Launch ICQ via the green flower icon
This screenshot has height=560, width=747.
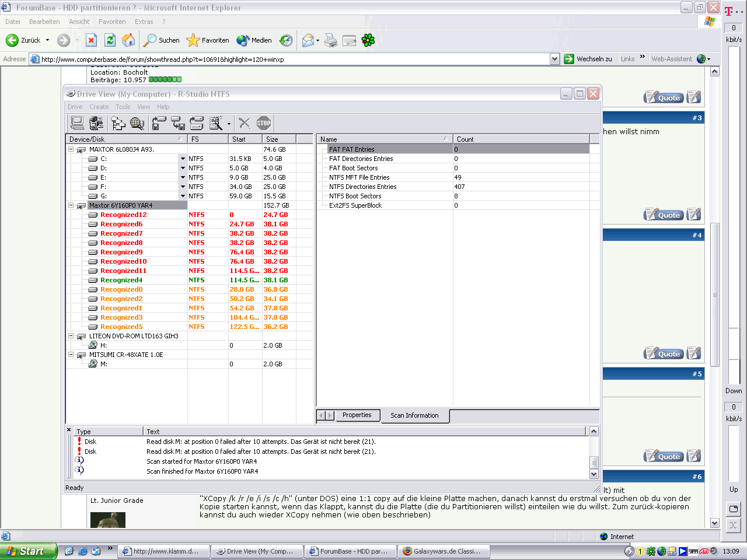click(368, 40)
